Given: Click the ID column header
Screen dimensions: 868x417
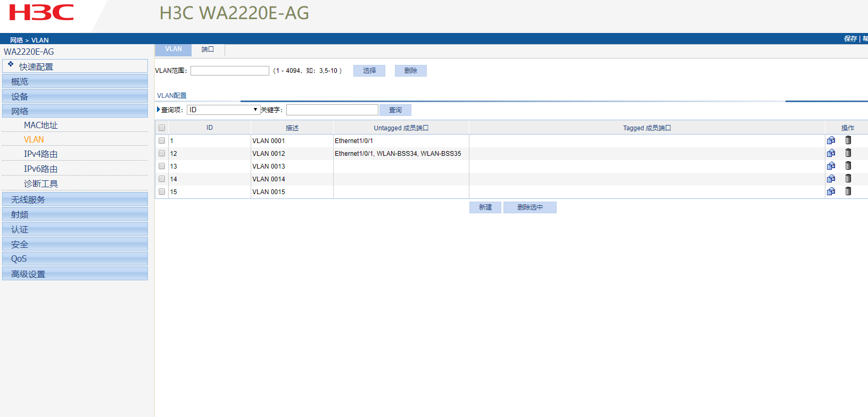Looking at the screenshot, I should pyautogui.click(x=210, y=128).
